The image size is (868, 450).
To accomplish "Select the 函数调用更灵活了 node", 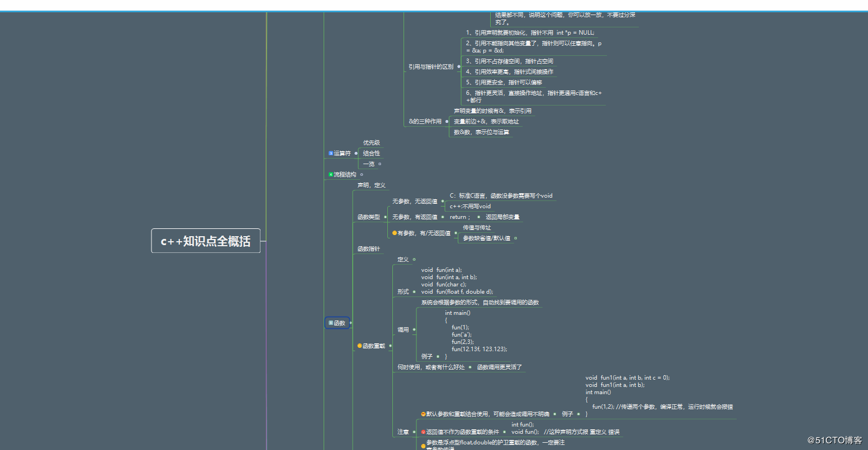I will pos(499,367).
